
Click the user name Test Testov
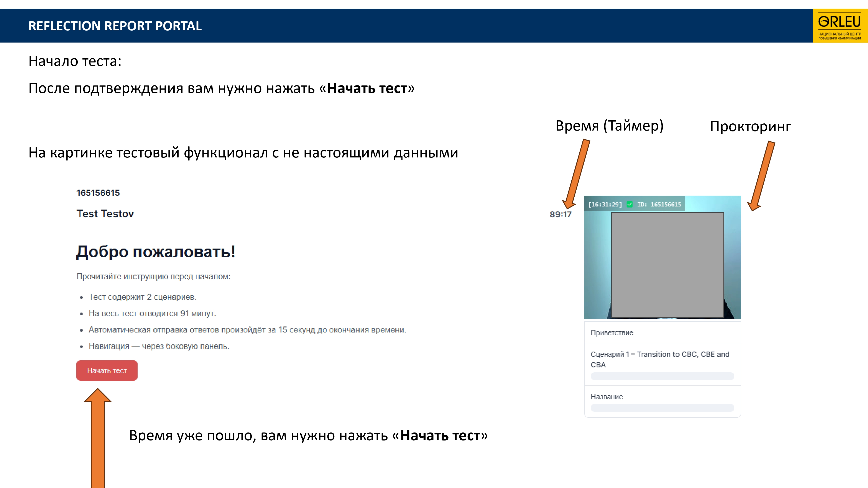(x=105, y=213)
